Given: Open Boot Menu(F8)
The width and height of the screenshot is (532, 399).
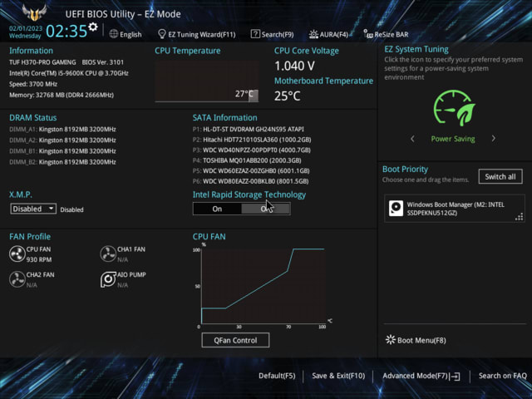Looking at the screenshot, I should point(416,340).
